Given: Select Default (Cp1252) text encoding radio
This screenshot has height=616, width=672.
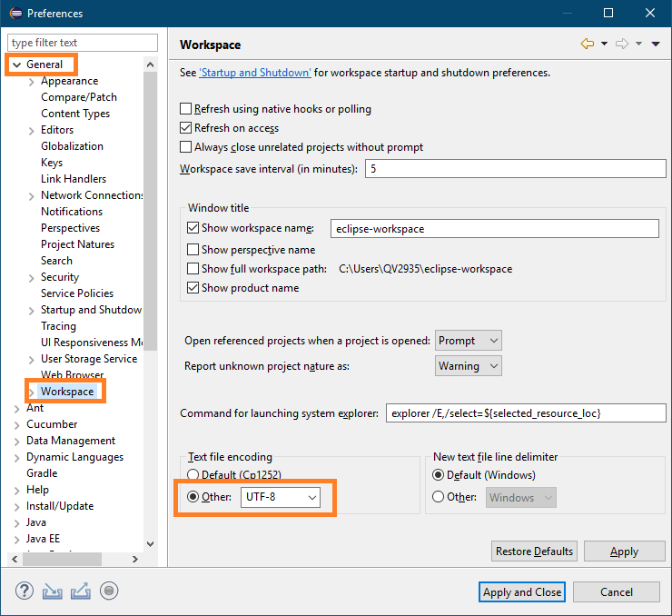Looking at the screenshot, I should click(193, 475).
